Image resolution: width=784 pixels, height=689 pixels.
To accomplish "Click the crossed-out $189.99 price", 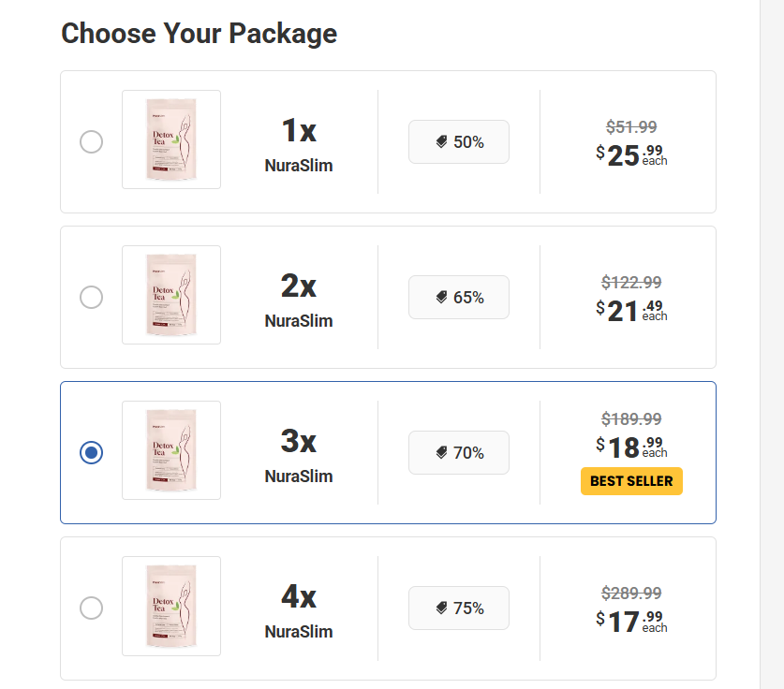I will 632,418.
